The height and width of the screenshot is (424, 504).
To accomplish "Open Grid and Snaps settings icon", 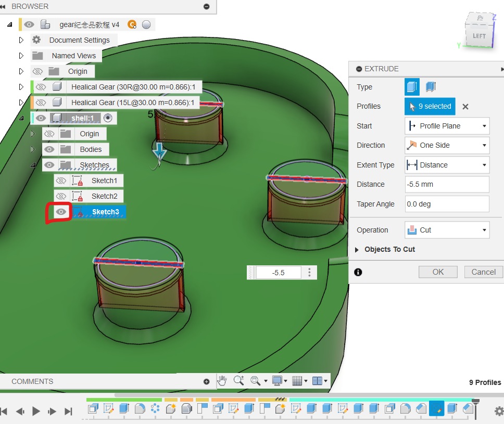I will click(x=297, y=381).
